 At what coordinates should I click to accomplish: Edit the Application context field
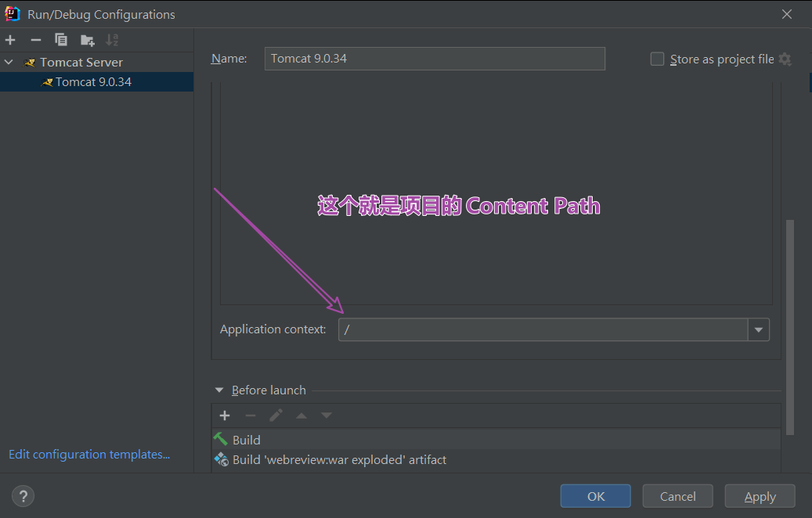tap(543, 329)
